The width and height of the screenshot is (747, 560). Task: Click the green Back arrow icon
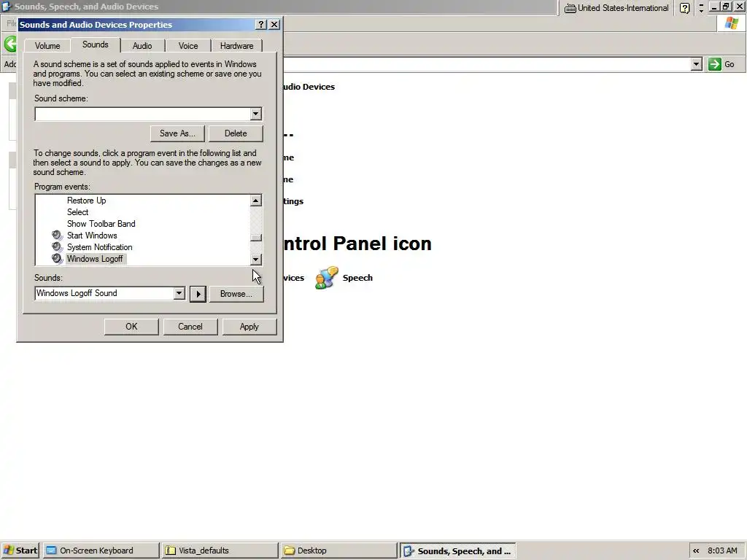click(x=10, y=44)
